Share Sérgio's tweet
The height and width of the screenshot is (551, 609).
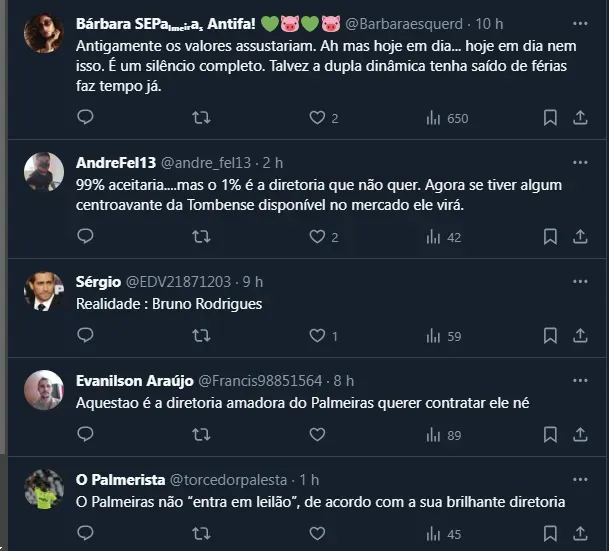[x=580, y=336]
